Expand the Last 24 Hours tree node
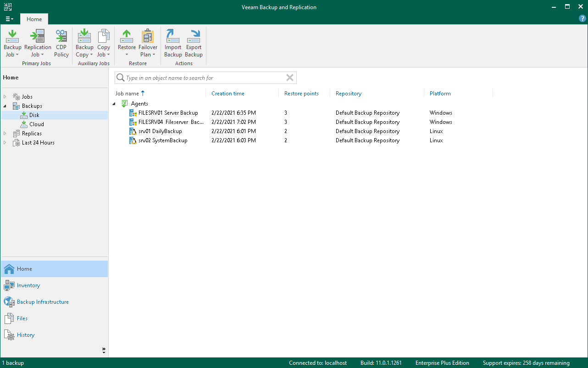Image resolution: width=588 pixels, height=368 pixels. [x=5, y=143]
